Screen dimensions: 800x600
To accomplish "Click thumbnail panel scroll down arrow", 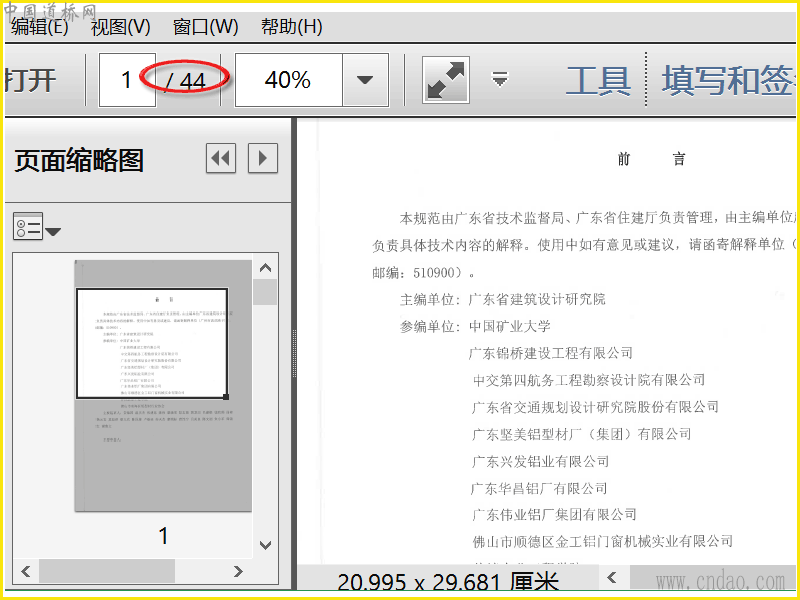I will pyautogui.click(x=265, y=545).
